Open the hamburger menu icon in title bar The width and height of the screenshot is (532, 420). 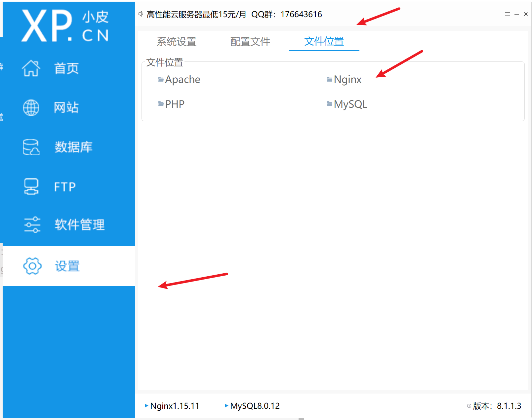(508, 14)
